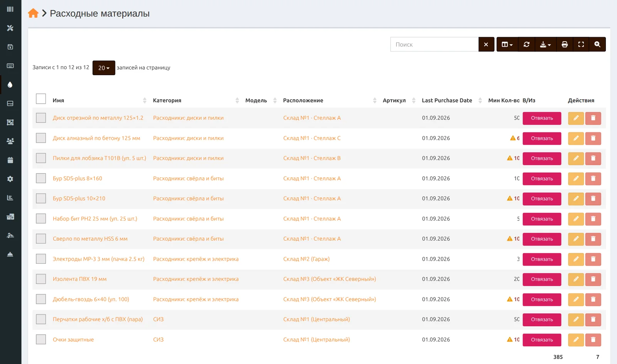Focus the Поиск search field
The height and width of the screenshot is (364, 617).
[435, 44]
